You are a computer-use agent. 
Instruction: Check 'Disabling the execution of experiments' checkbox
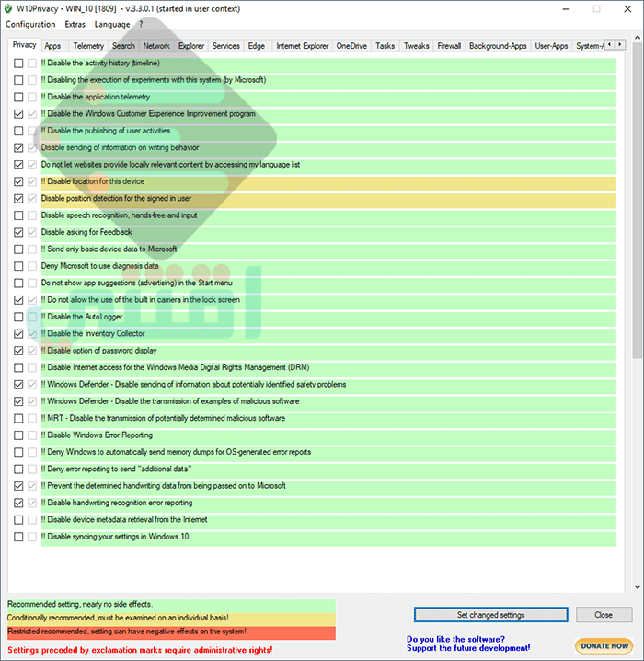point(18,80)
